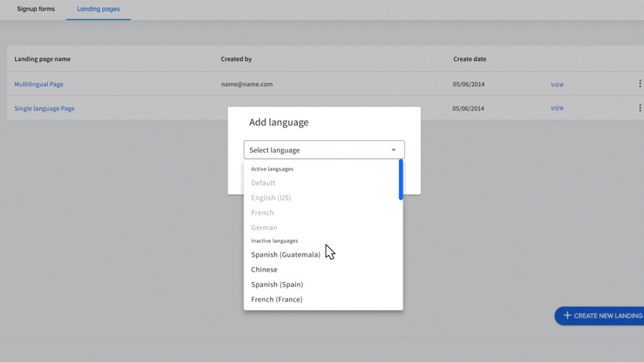Open the three-dot menu for Multilingual Page
Image resolution: width=644 pixels, height=362 pixels.
[640, 84]
